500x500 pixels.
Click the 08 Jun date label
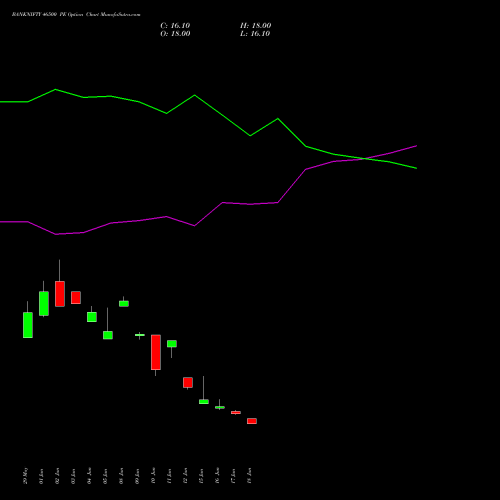coord(122,476)
